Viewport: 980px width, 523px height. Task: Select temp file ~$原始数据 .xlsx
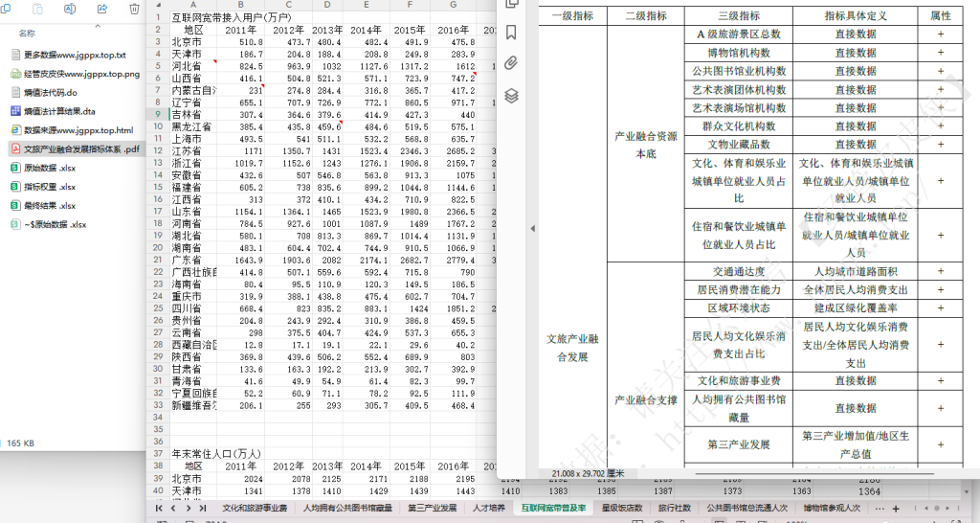point(49,224)
